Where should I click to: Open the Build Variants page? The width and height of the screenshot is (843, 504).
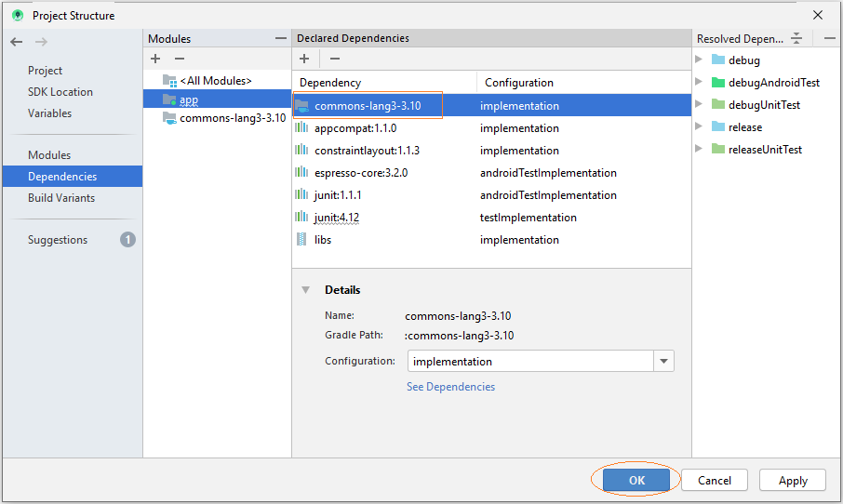tap(61, 198)
